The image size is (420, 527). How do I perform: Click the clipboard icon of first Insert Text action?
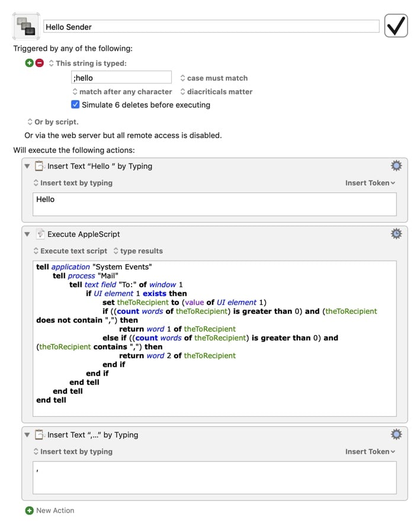tap(40, 166)
